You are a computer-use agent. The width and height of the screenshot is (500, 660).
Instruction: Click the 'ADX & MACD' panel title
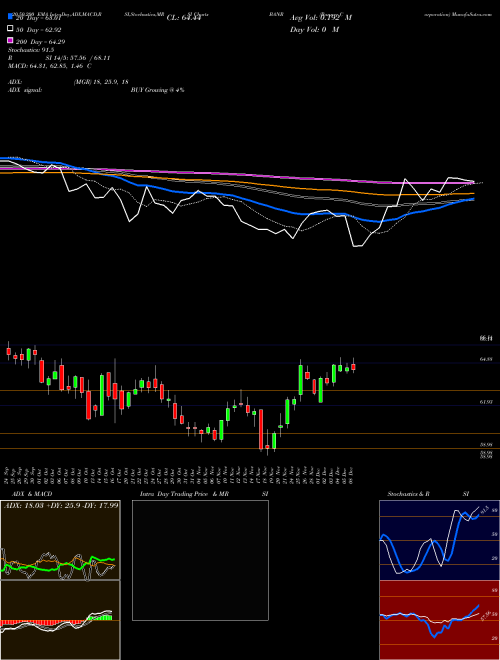tap(32, 494)
